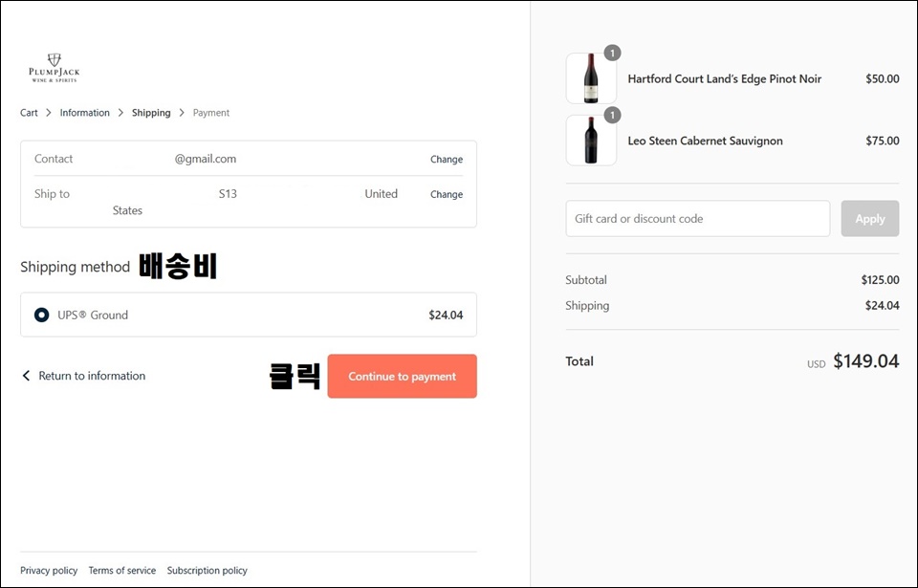This screenshot has width=918, height=588.
Task: Click the Apply discount button
Action: [869, 218]
